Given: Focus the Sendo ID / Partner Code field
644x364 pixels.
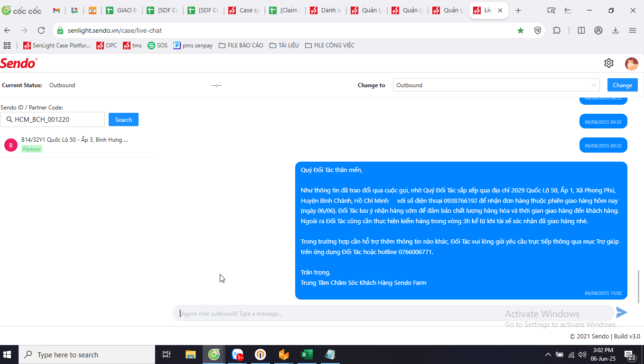Looking at the screenshot, I should point(52,119).
